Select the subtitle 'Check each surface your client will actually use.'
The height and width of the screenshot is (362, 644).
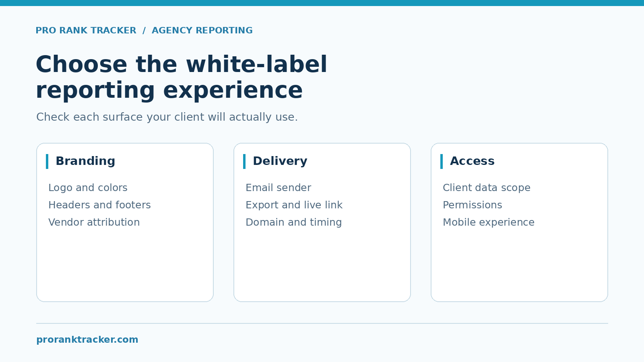point(167,117)
